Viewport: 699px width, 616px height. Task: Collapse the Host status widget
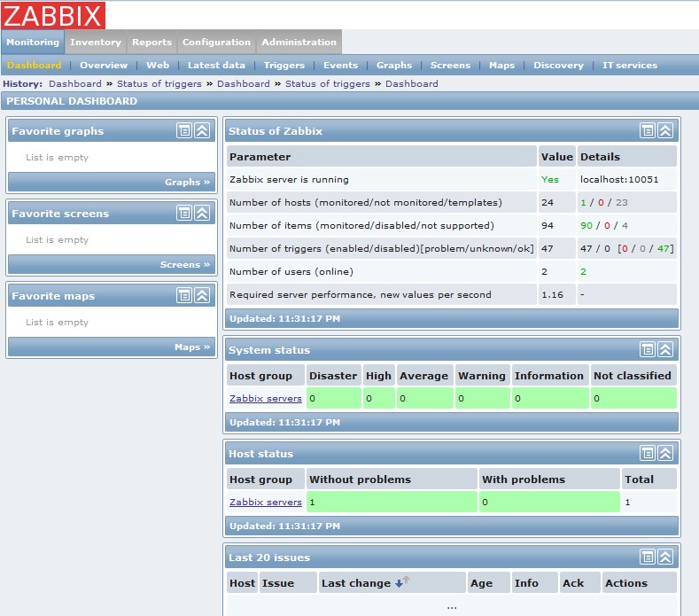665,453
